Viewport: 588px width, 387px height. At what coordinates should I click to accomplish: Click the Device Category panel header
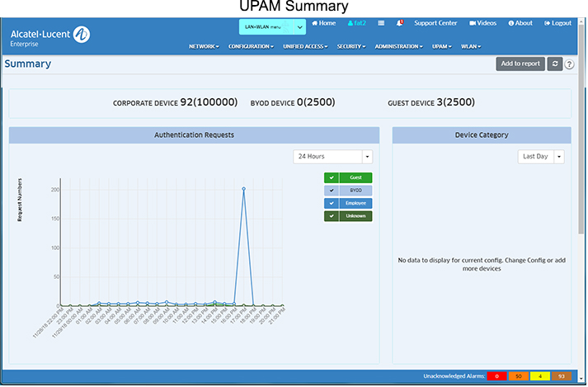tap(482, 135)
